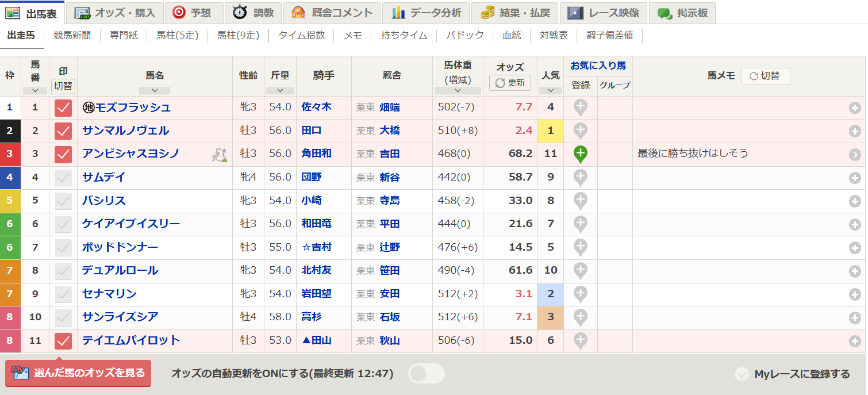Expand the 人気 column sort dropdown
Image resolution: width=868 pixels, height=395 pixels.
tap(550, 90)
